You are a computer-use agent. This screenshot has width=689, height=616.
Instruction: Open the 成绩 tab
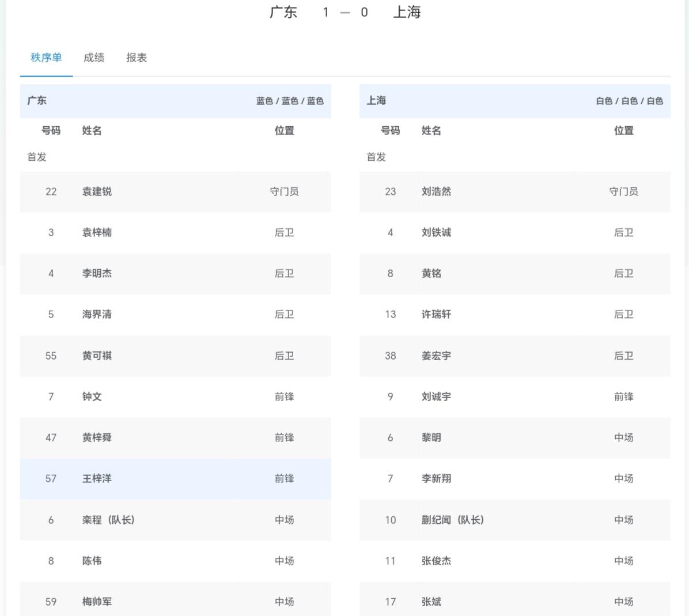[93, 58]
